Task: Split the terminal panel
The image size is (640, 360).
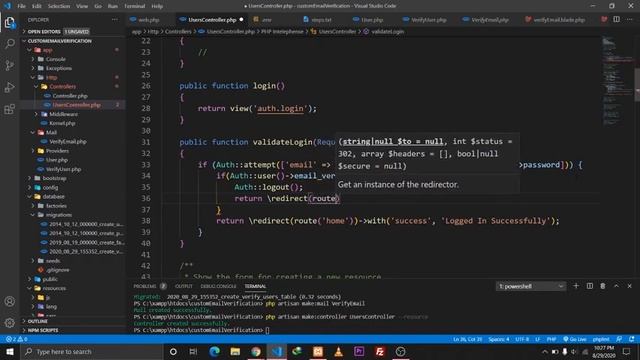Action: (x=590, y=286)
